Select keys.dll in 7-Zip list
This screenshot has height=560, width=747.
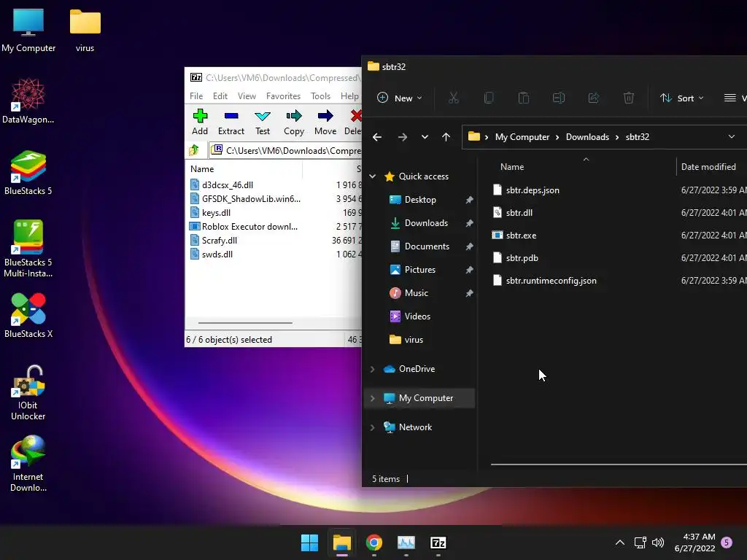[x=216, y=213]
